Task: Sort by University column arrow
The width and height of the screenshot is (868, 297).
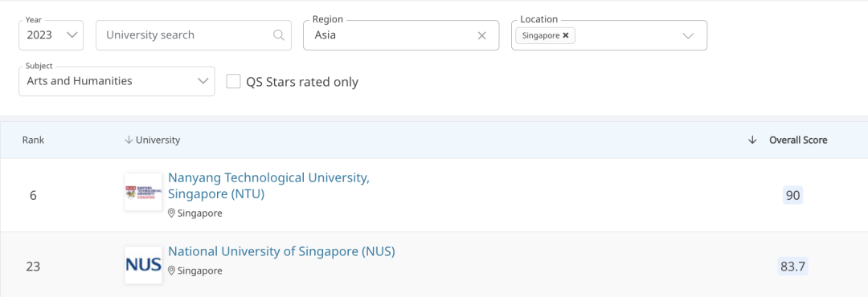Action: (x=129, y=140)
